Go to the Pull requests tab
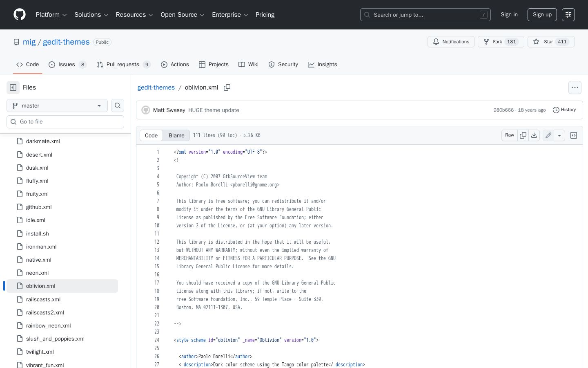The image size is (588, 368). [x=124, y=65]
